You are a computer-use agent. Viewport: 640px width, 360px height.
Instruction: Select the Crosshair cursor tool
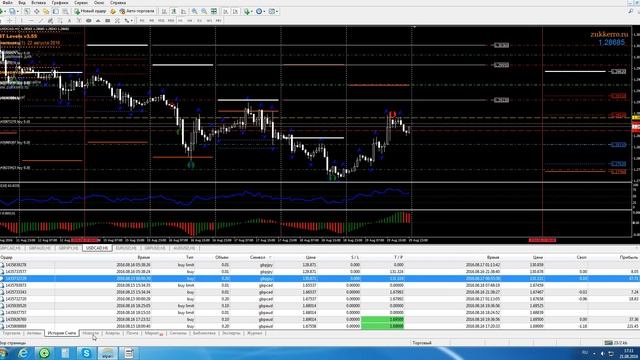9,20
